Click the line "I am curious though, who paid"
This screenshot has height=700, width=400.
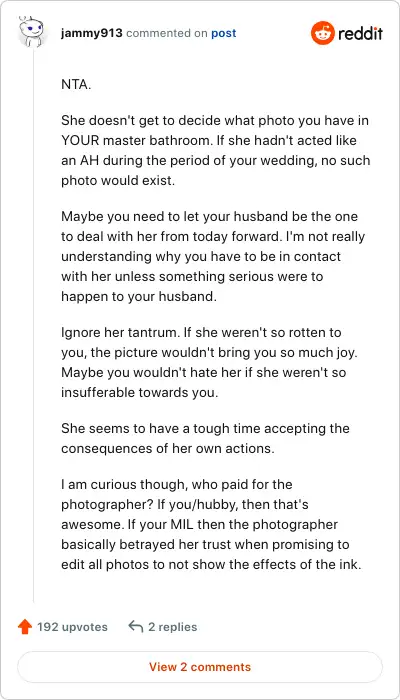click(177, 484)
